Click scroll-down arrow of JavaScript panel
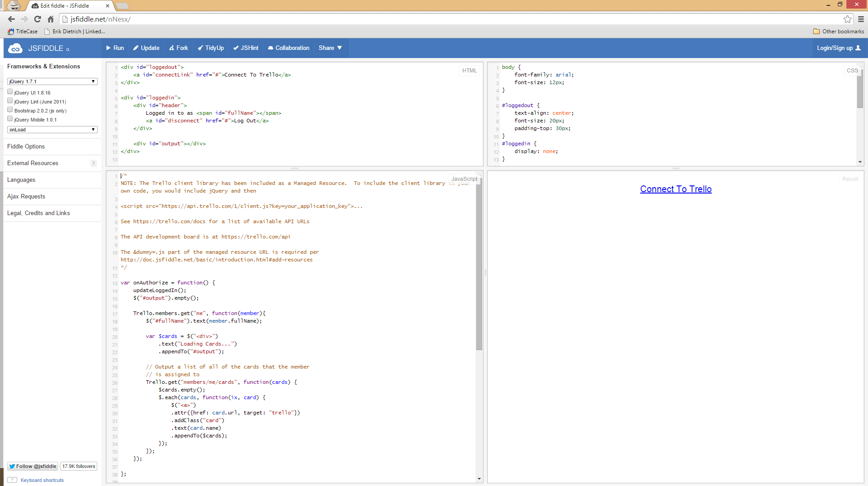This screenshot has width=868, height=486. pyautogui.click(x=479, y=479)
